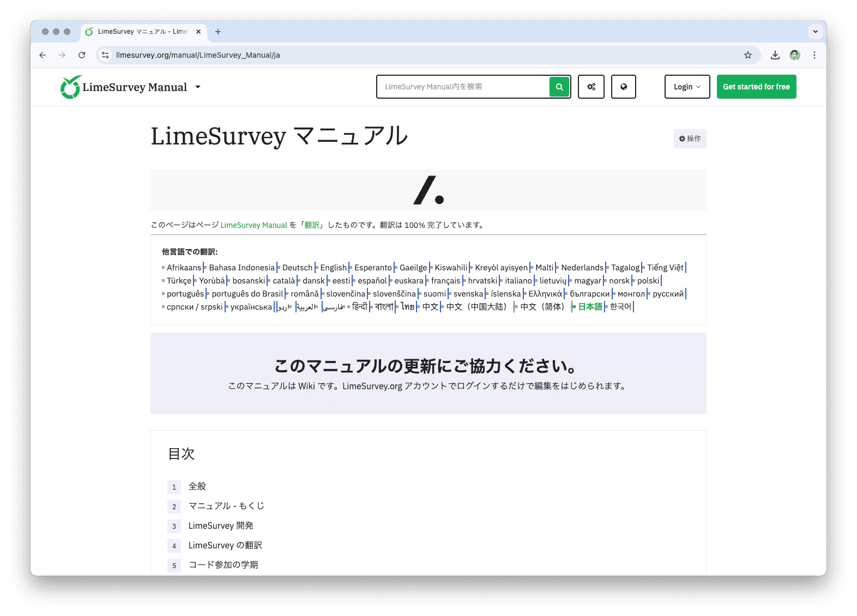Bookmark this page with the star
The width and height of the screenshot is (857, 616).
748,55
